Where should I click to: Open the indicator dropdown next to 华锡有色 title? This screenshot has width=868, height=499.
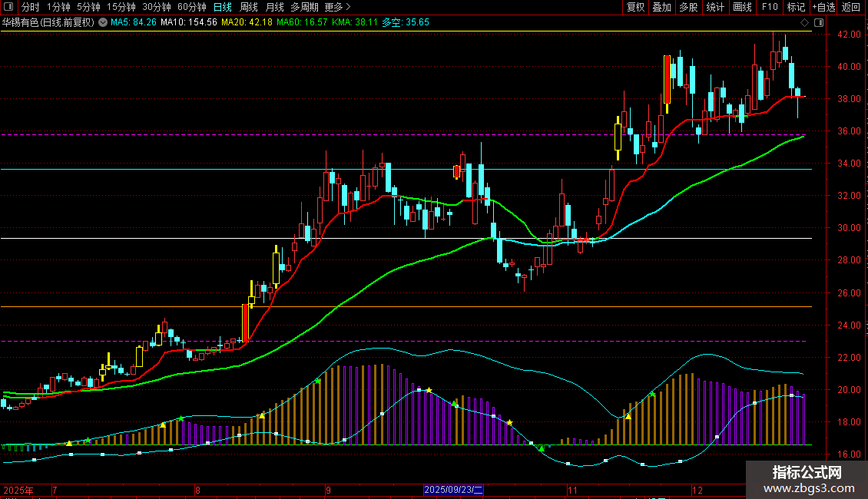[x=103, y=22]
